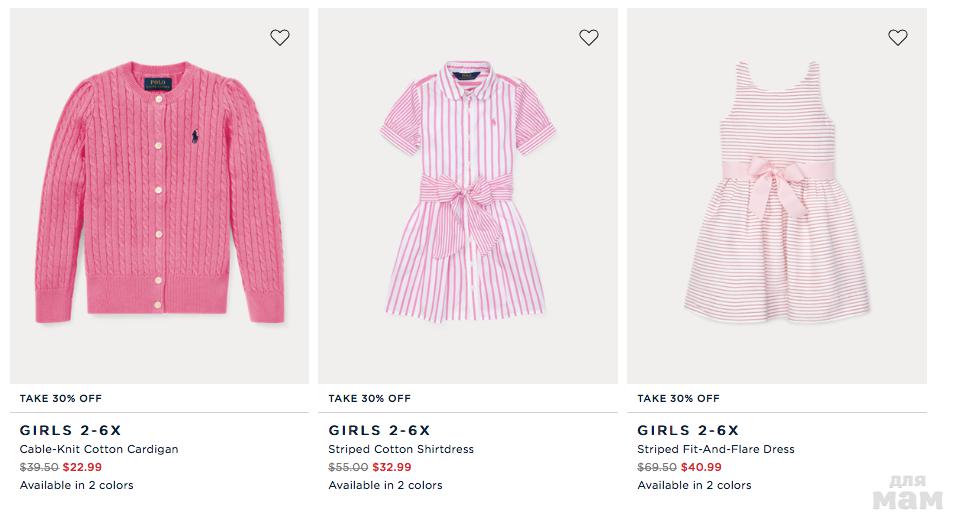
Task: Save Striped Fit-And-Flare Dress using heart icon
Action: tap(898, 38)
